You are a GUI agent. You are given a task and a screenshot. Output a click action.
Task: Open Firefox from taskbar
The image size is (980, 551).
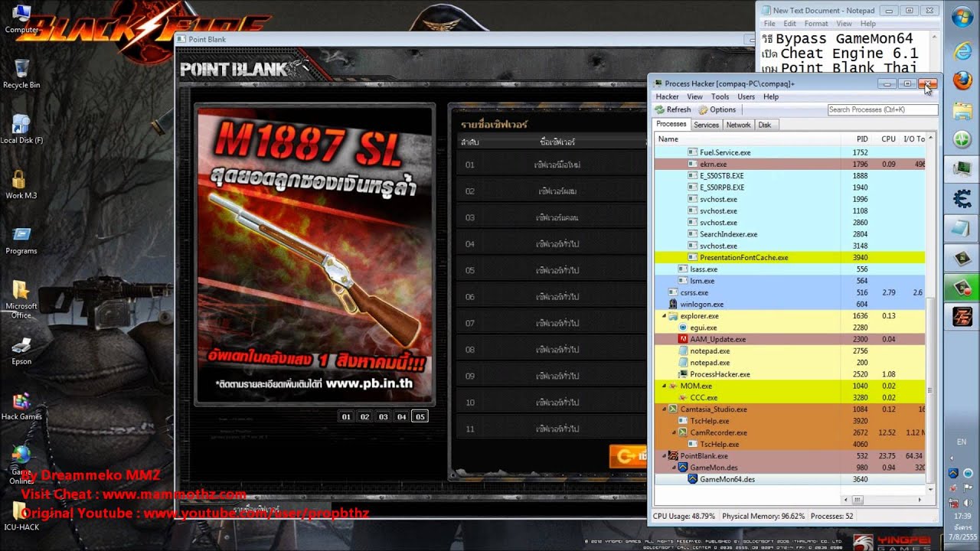[962, 80]
